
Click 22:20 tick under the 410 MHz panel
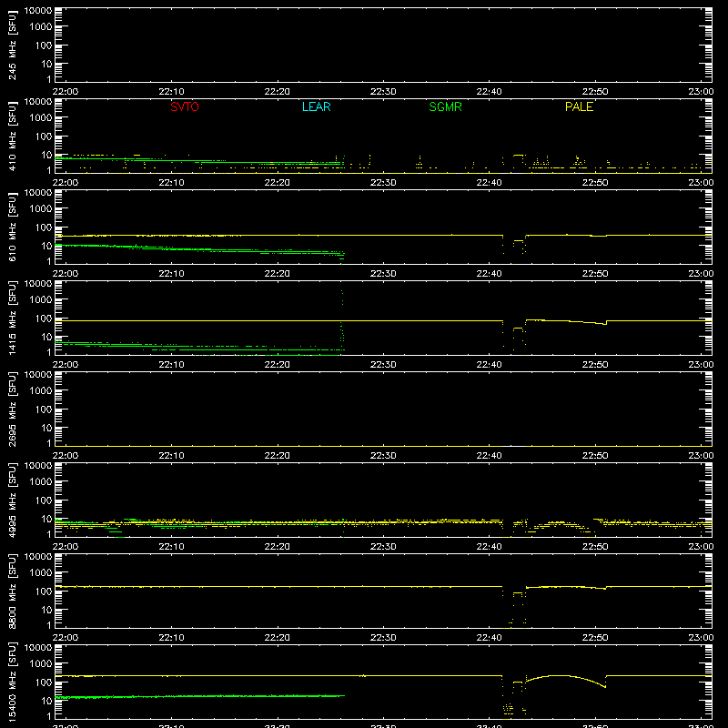pos(278,183)
